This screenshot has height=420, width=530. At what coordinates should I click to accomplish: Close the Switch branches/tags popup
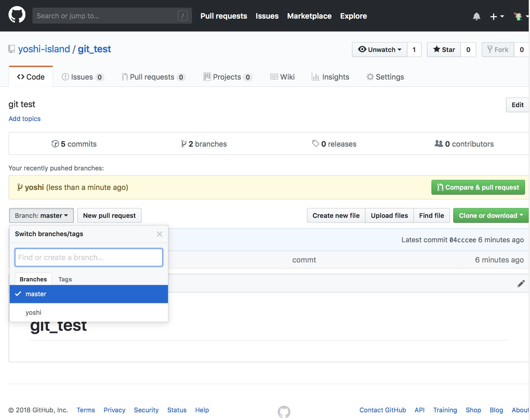click(159, 234)
